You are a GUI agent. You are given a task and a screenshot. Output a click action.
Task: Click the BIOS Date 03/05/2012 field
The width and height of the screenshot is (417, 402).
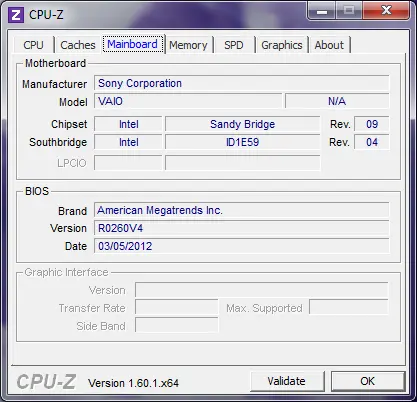242,246
